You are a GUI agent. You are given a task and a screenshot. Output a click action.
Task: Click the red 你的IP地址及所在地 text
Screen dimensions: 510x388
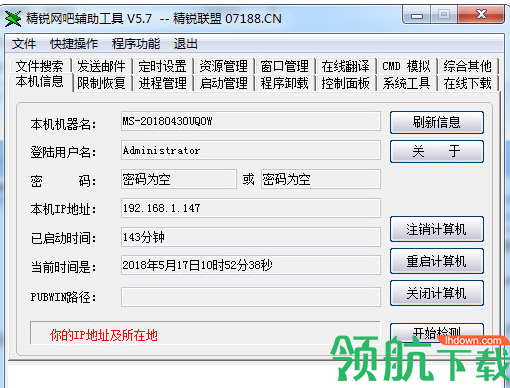103,335
